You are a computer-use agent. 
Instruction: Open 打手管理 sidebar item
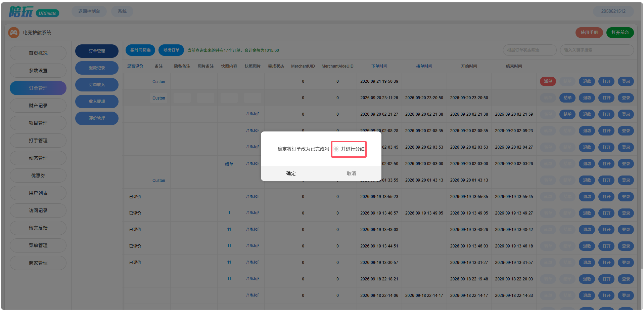coord(38,141)
